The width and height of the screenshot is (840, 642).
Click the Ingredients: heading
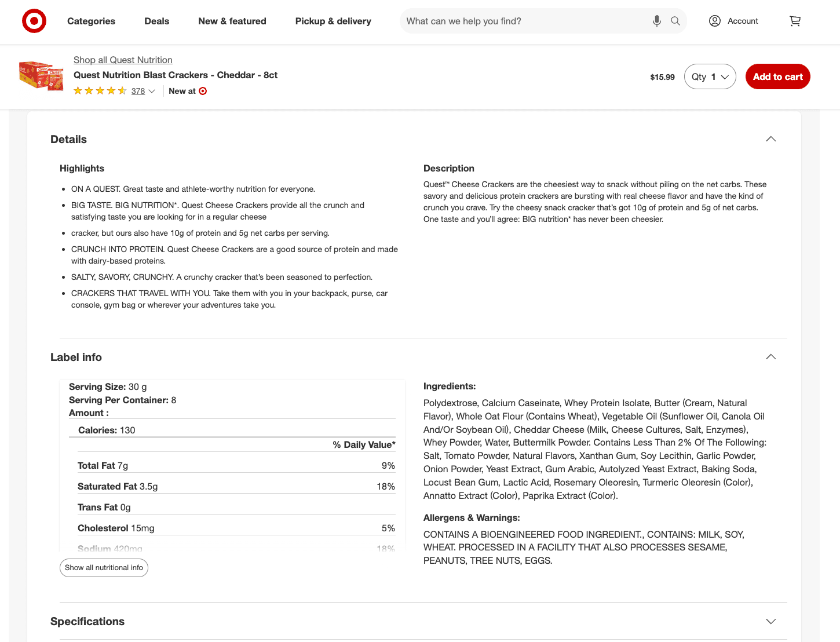450,386
